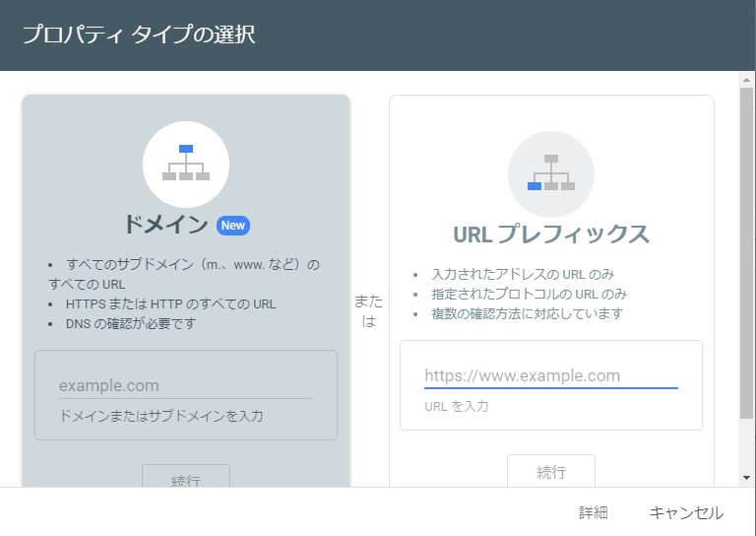Click the blue New badge

pos(233,226)
